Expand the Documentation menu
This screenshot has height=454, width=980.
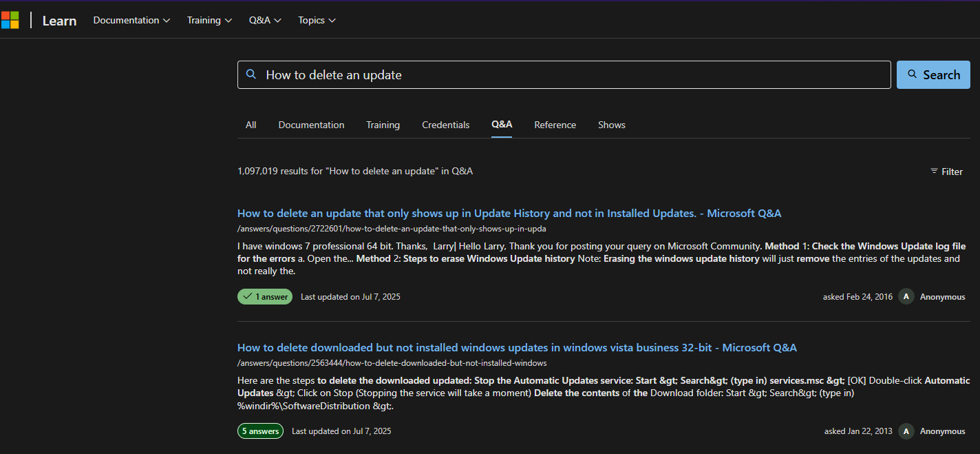pos(131,20)
